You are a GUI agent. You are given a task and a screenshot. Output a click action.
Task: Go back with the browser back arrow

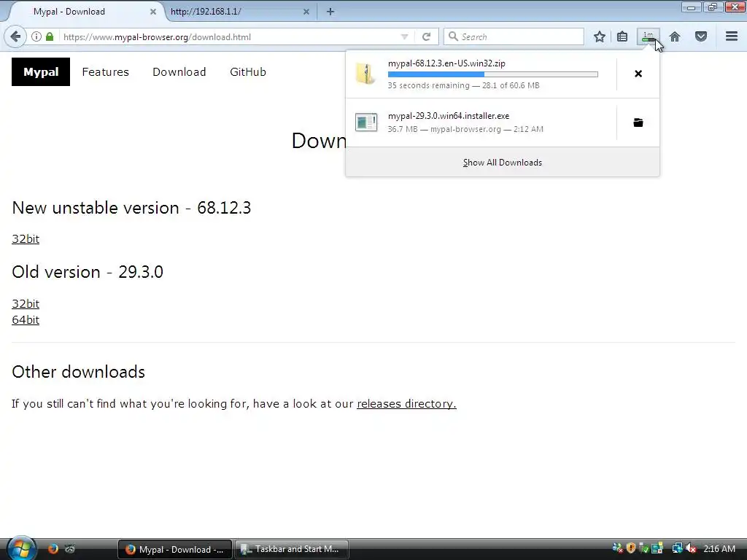tap(16, 36)
